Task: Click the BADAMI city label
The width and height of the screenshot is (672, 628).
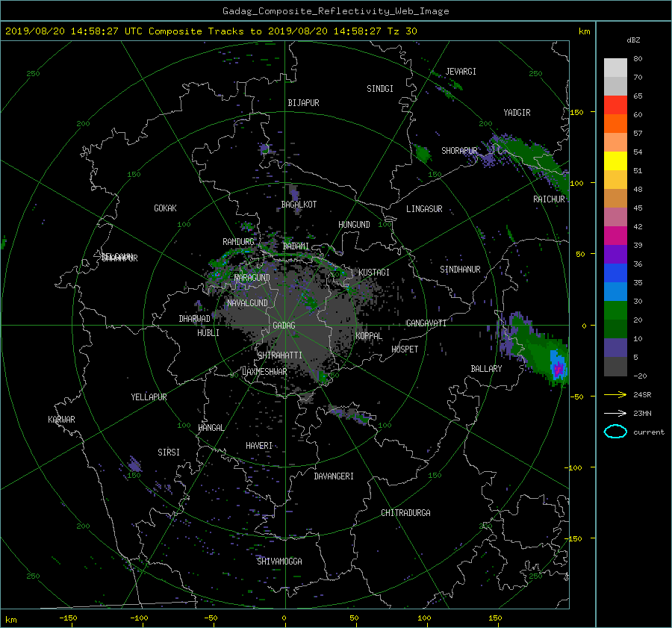Action: (x=296, y=246)
